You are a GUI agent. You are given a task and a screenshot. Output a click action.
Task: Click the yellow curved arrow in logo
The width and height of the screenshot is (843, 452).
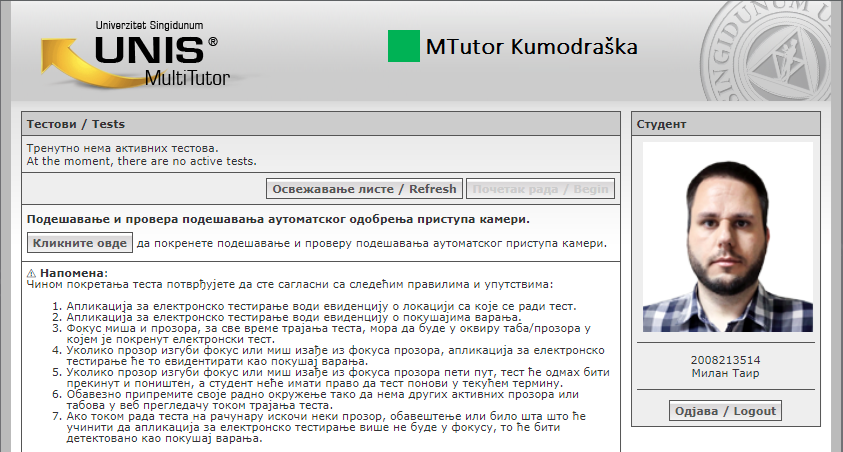72,58
